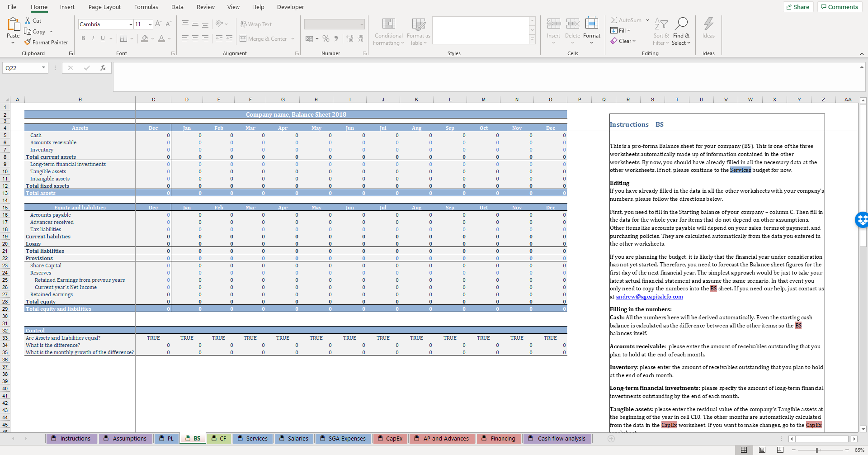Image resolution: width=868 pixels, height=455 pixels.
Task: Open the Cash flow analysis sheet tab
Action: tap(561, 438)
